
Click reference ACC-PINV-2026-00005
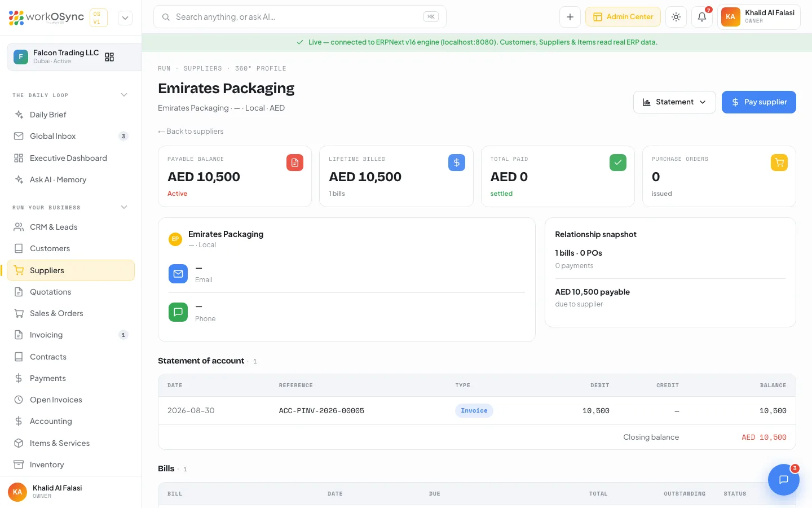click(x=321, y=411)
